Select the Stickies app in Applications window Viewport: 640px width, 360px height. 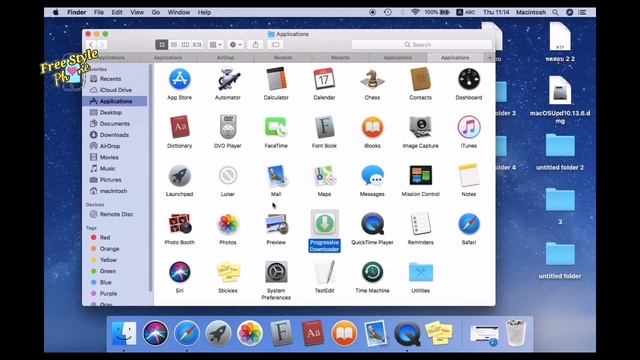click(228, 272)
